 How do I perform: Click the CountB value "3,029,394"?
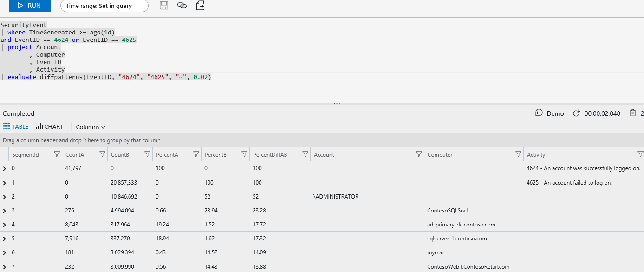(123, 252)
